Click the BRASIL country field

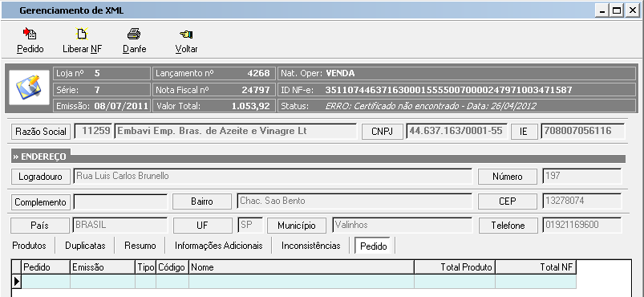[120, 225]
